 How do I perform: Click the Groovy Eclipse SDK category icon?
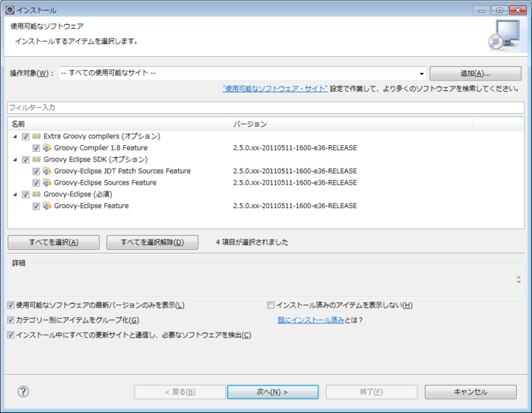[36, 159]
